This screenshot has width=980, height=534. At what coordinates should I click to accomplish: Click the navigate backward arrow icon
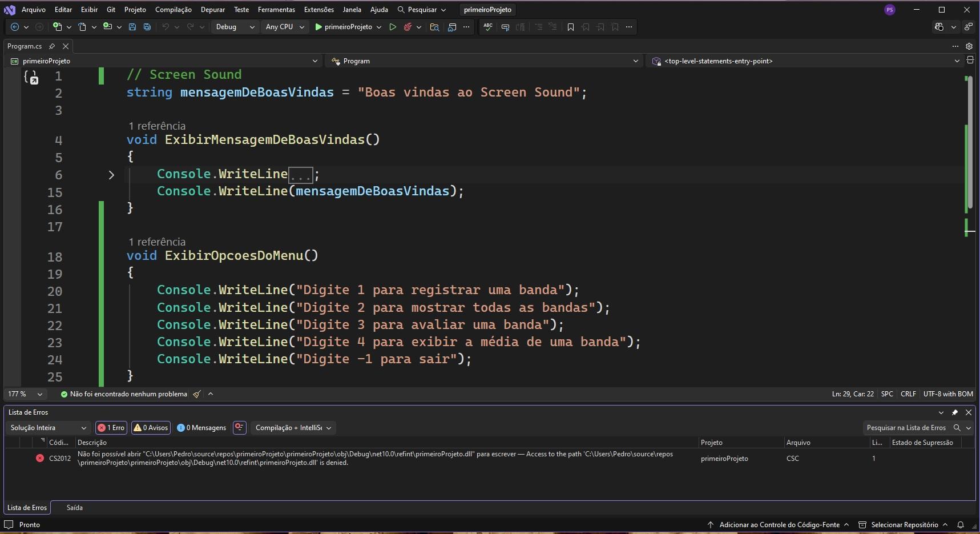pos(15,27)
